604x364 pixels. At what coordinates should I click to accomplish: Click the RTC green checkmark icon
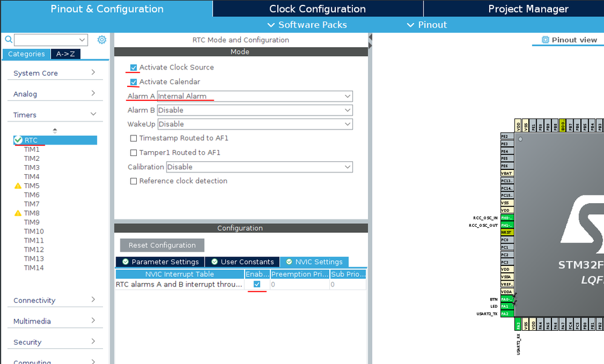point(18,140)
